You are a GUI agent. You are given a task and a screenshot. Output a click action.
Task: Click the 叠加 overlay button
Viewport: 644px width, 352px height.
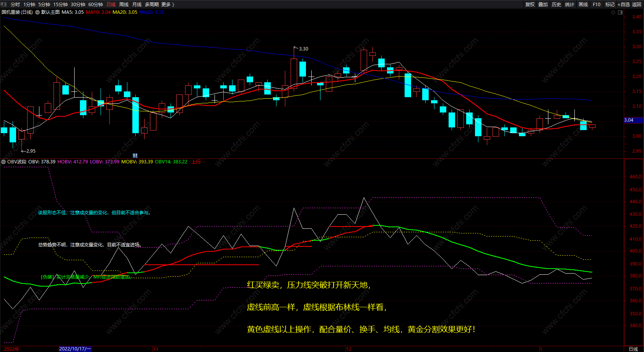point(543,5)
